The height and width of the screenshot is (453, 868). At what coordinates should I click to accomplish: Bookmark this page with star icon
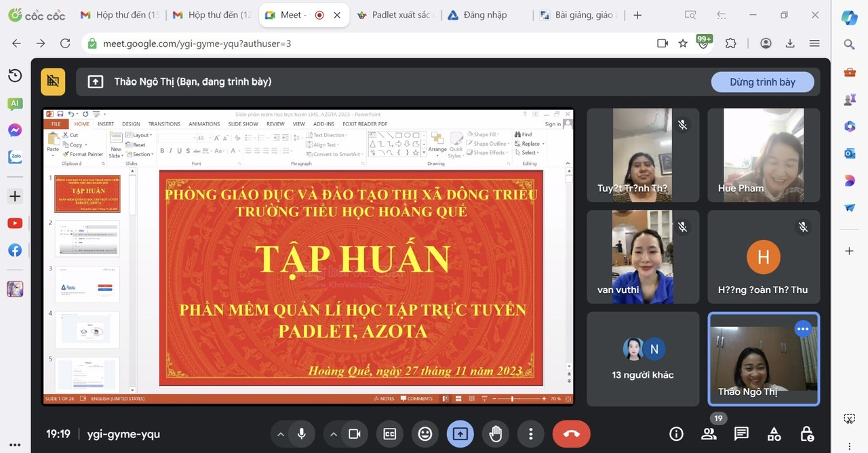coord(683,43)
